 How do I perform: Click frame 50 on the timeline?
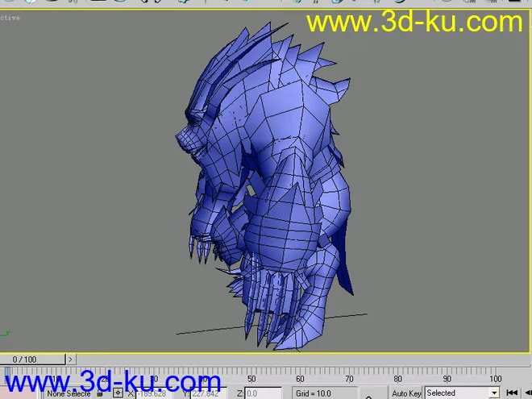coord(251,377)
